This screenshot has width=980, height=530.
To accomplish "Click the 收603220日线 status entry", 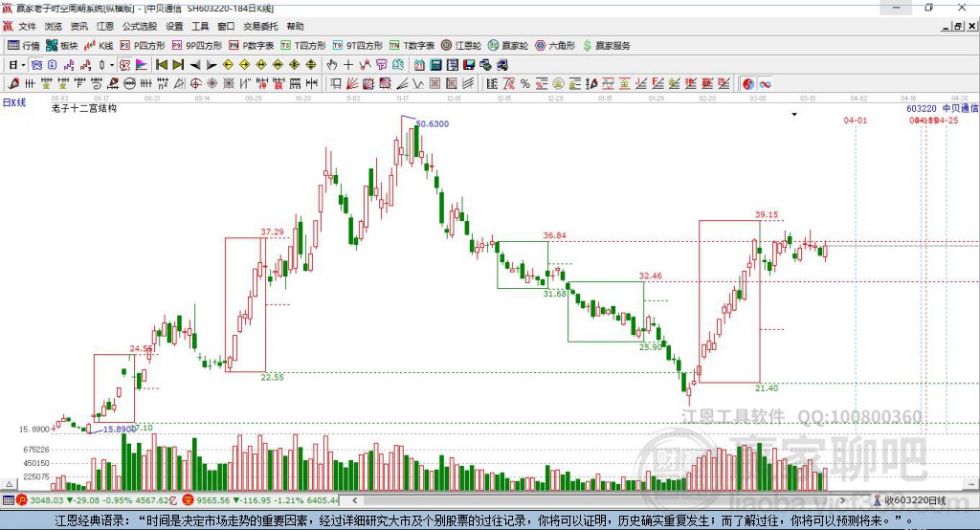I will [x=910, y=500].
